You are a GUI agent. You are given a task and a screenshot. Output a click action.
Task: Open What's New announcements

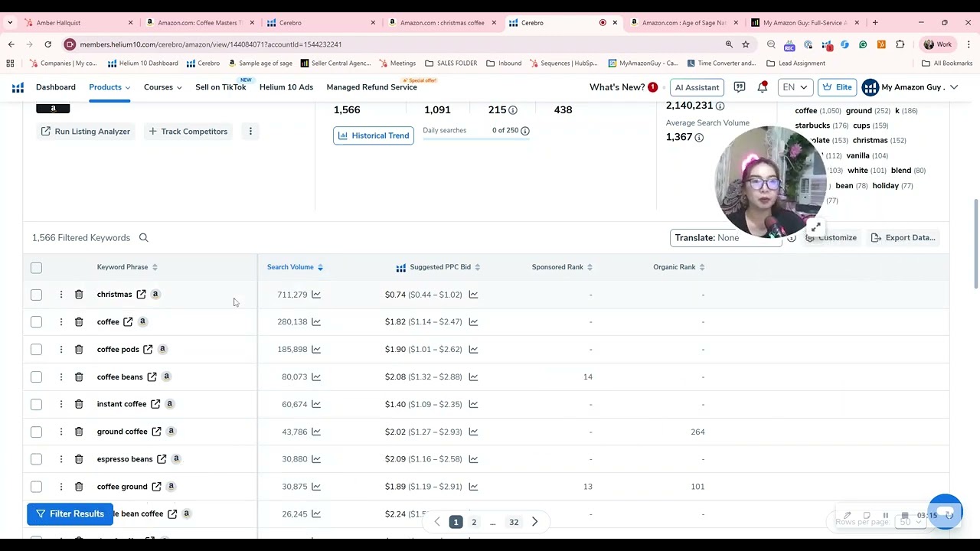point(623,87)
